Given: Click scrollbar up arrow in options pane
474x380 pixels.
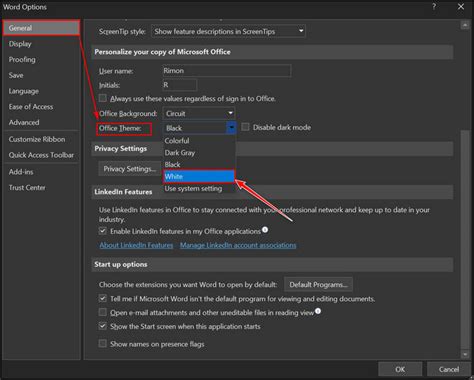Looking at the screenshot, I should point(465,25).
